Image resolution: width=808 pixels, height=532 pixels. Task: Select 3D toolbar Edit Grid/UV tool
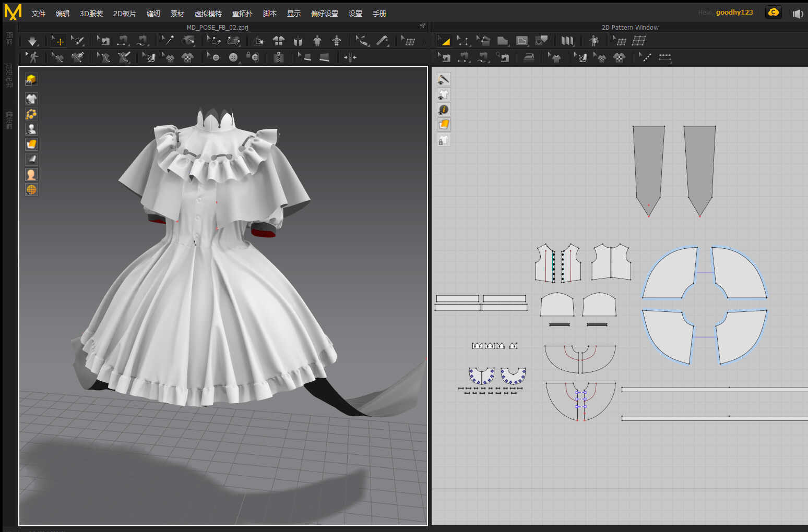(x=408, y=41)
